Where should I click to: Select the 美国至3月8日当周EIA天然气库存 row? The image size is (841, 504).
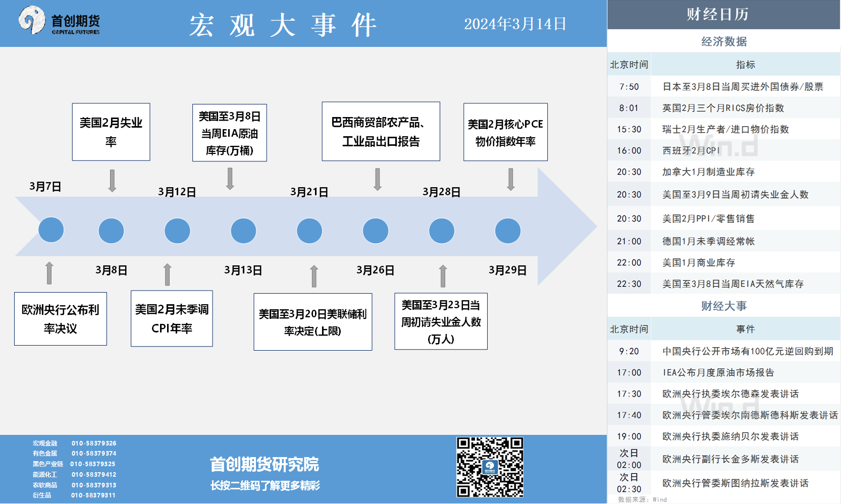pyautogui.click(x=723, y=284)
